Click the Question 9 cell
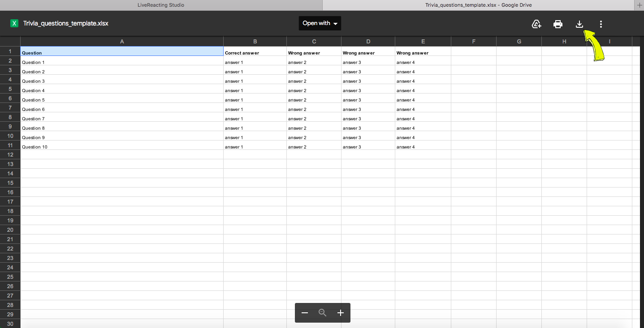Screen dimensions: 644x328 (x=122, y=136)
